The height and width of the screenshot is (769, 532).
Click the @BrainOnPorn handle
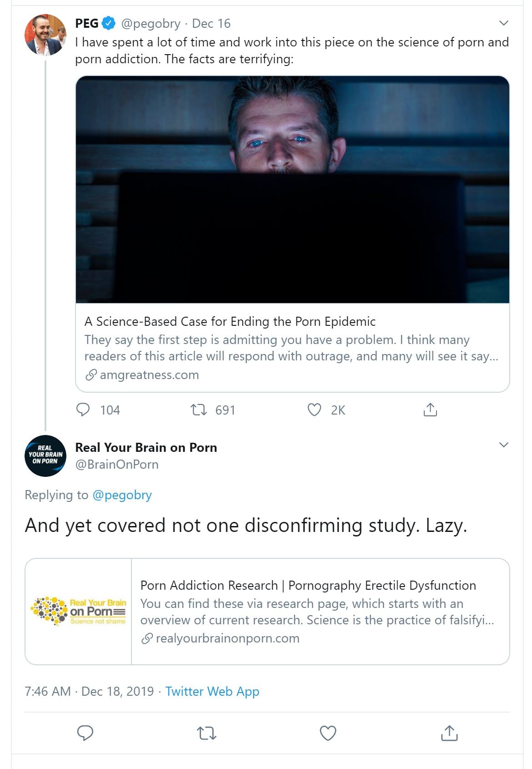[x=117, y=465]
